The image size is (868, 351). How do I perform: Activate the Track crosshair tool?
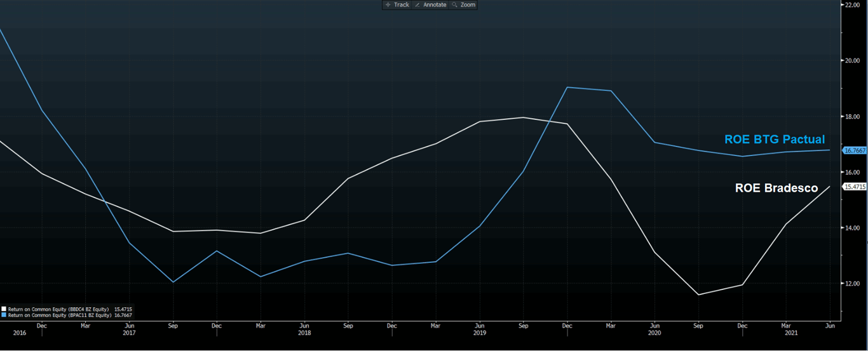click(397, 4)
